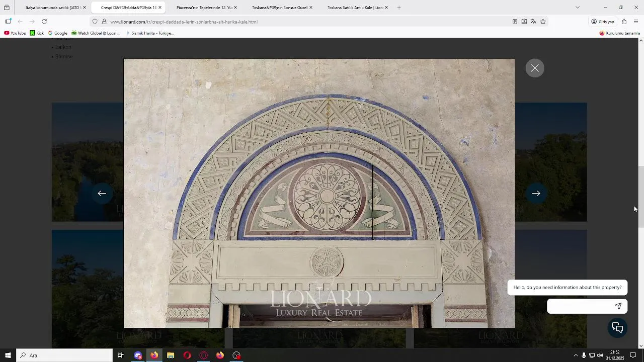Switch to the 'Piacenza'nın Tepelerinde 12. Yu' tab

pos(204,8)
